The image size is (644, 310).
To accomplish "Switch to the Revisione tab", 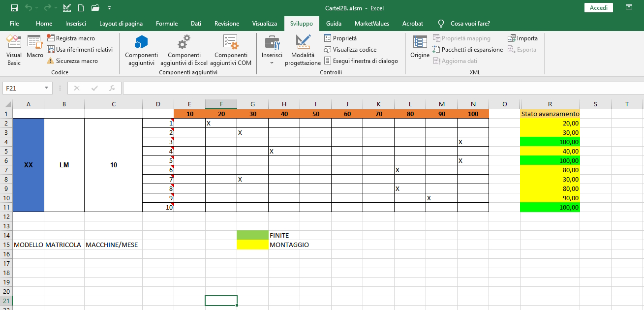I will pyautogui.click(x=227, y=24).
